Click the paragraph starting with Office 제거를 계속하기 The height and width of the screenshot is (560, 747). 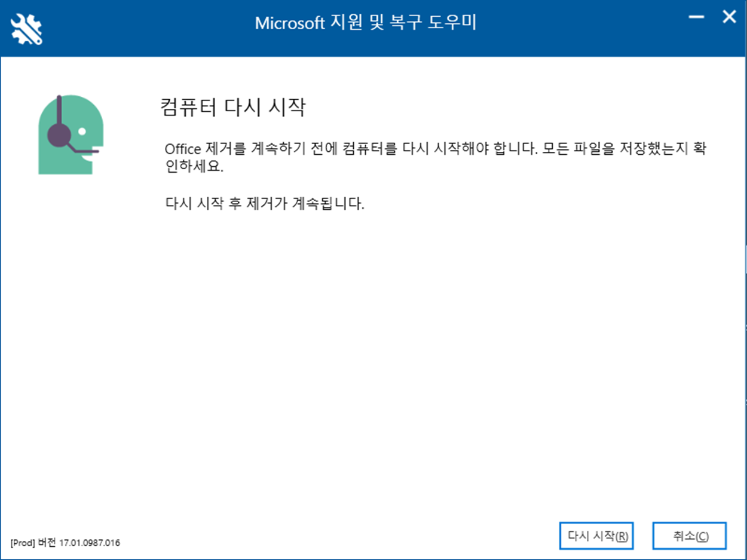point(436,157)
